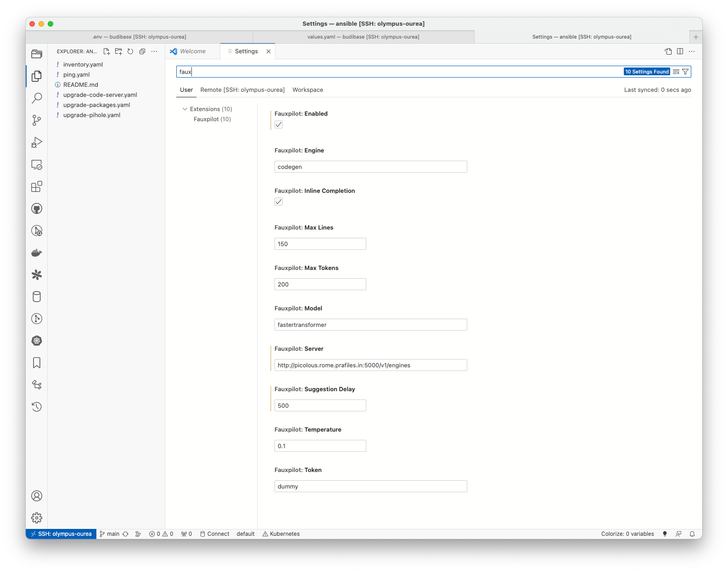Open upgrade-pihole.yaml file
The image size is (728, 573).
[x=106, y=115]
